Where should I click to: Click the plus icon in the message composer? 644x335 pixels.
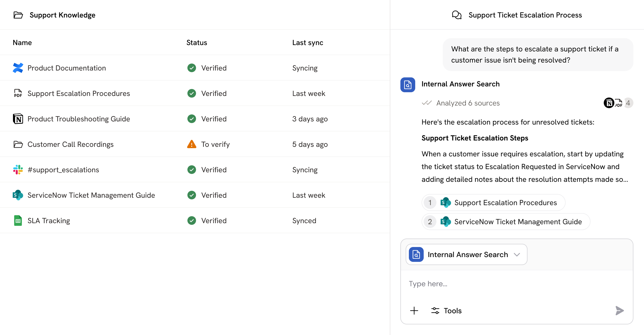(414, 311)
